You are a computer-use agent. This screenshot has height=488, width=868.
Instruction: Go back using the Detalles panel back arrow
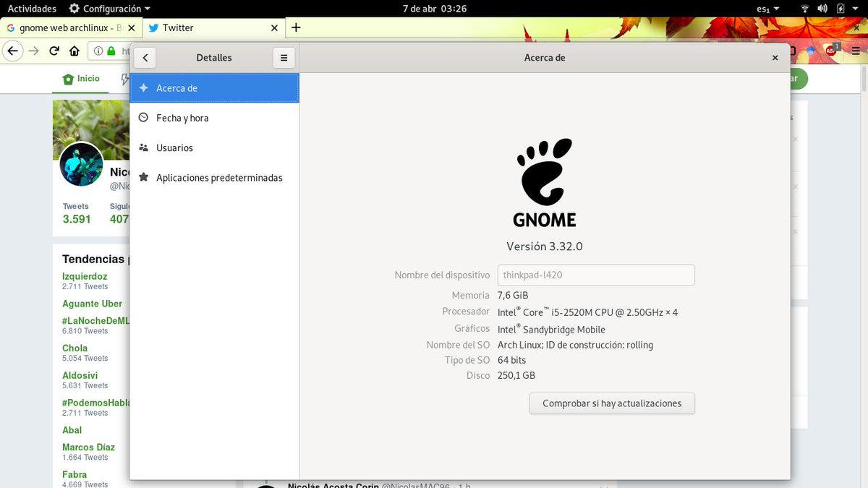click(x=145, y=58)
